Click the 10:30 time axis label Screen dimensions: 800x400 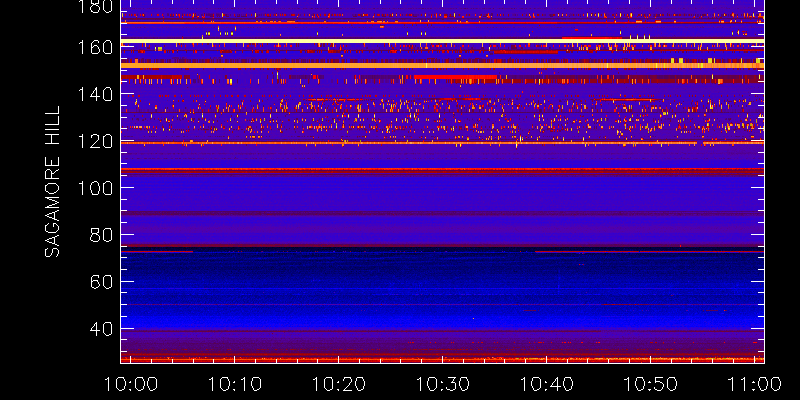[x=442, y=384]
